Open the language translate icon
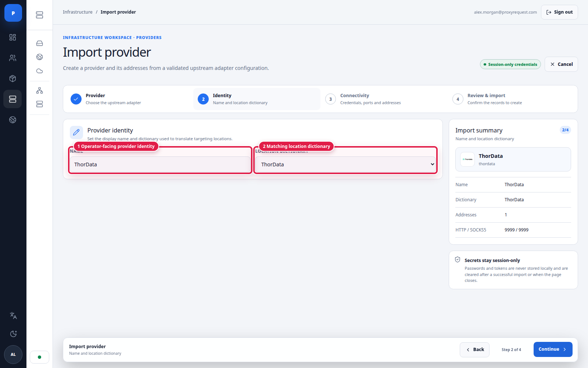The width and height of the screenshot is (588, 368). point(13,315)
